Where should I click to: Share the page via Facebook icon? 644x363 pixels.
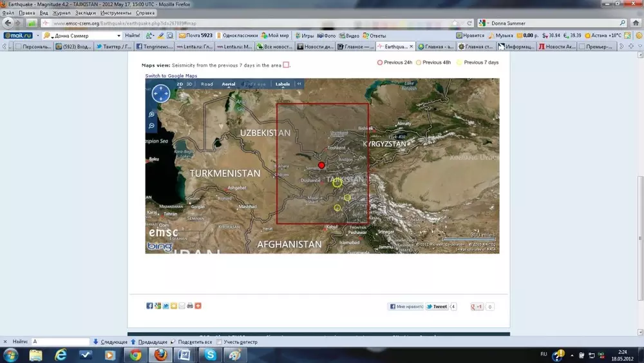(149, 306)
